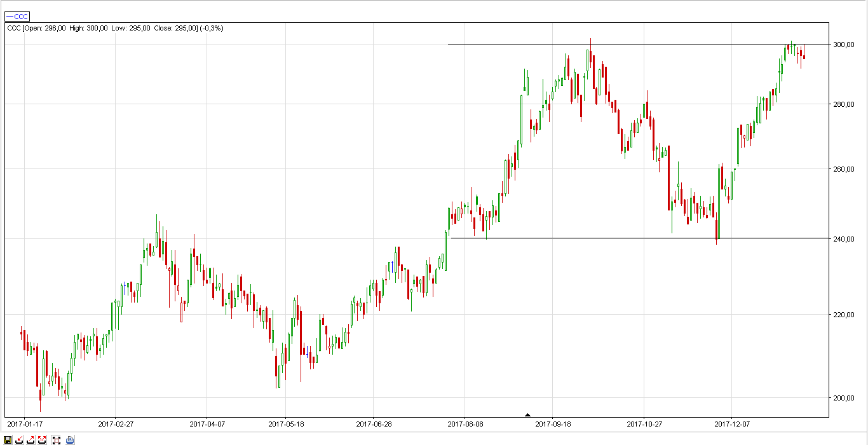The width and height of the screenshot is (868, 445).
Task: Click the double red arrows icon
Action: [x=42, y=439]
